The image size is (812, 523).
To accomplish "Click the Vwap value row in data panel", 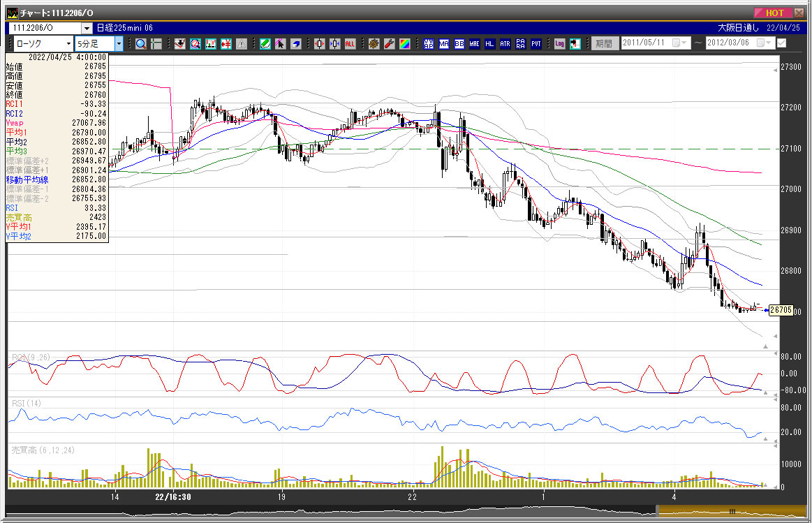I will click(56, 123).
